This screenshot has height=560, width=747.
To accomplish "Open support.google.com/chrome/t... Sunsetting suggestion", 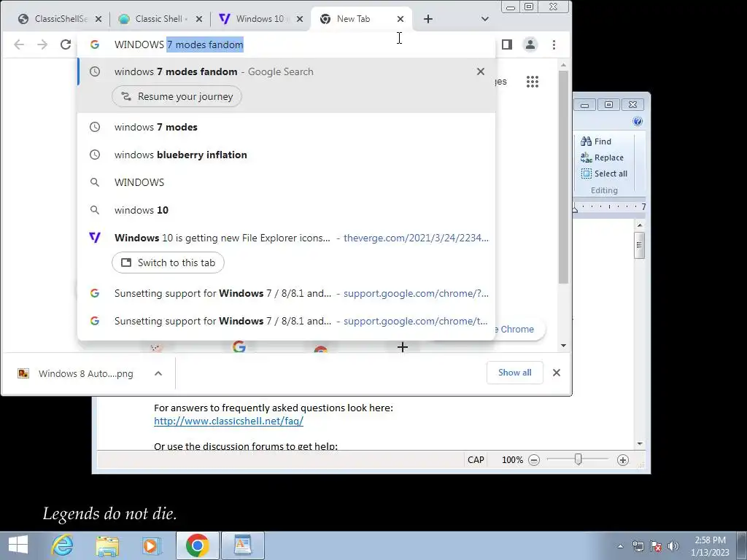I will click(x=286, y=321).
